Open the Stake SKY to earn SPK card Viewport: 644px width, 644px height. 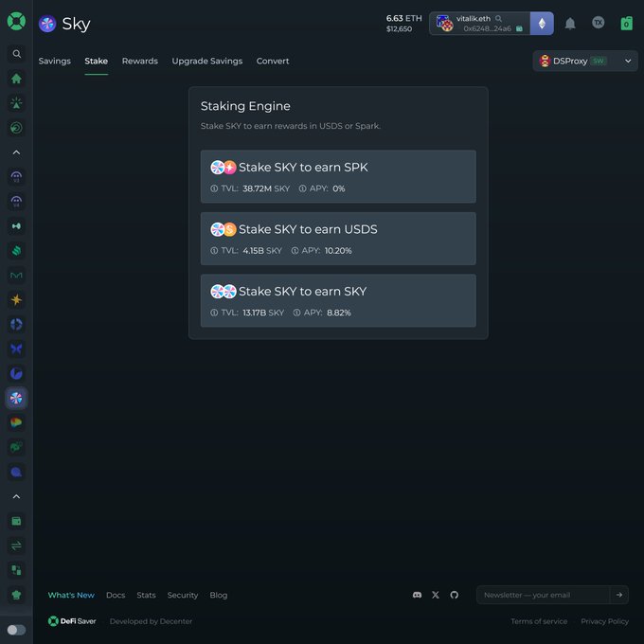(x=338, y=176)
